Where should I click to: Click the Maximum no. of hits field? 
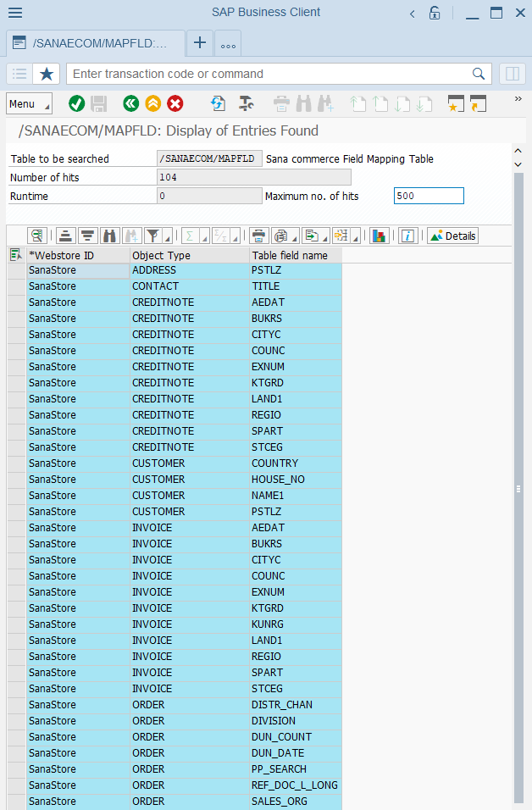pyautogui.click(x=429, y=196)
